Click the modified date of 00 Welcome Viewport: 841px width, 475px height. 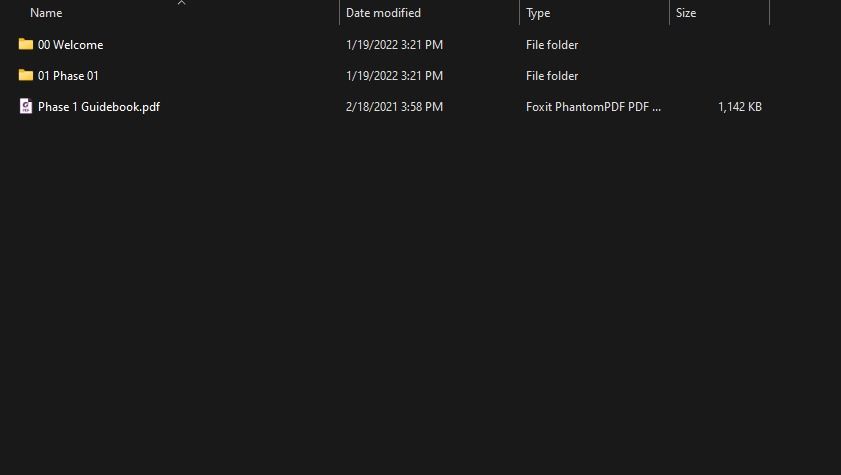tap(394, 45)
